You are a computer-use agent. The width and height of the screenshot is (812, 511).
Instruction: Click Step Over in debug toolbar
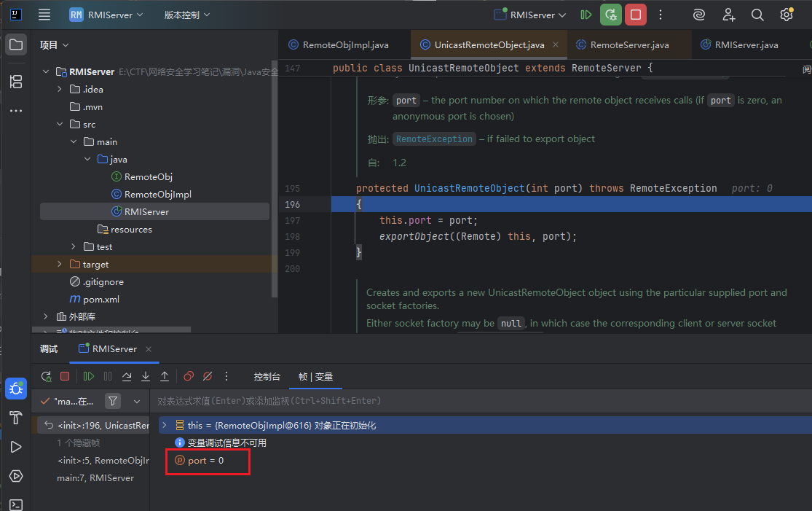click(x=127, y=376)
